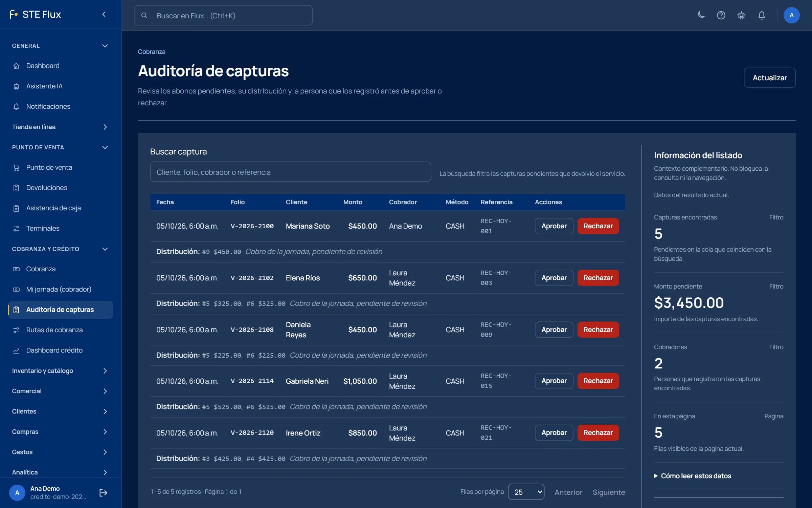The height and width of the screenshot is (508, 812).
Task: Click the Dashboard home icon
Action: (x=16, y=66)
